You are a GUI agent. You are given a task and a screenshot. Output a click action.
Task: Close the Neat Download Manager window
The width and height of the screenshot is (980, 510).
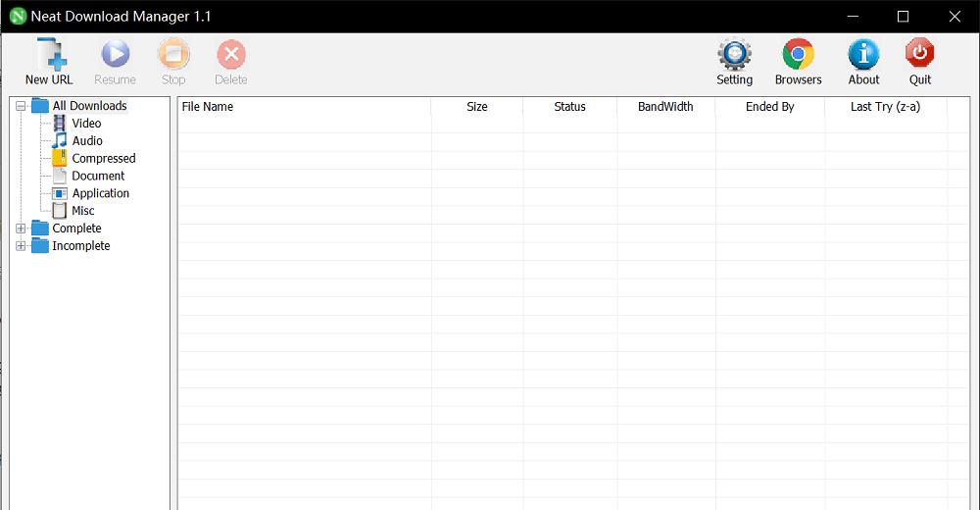coord(955,17)
